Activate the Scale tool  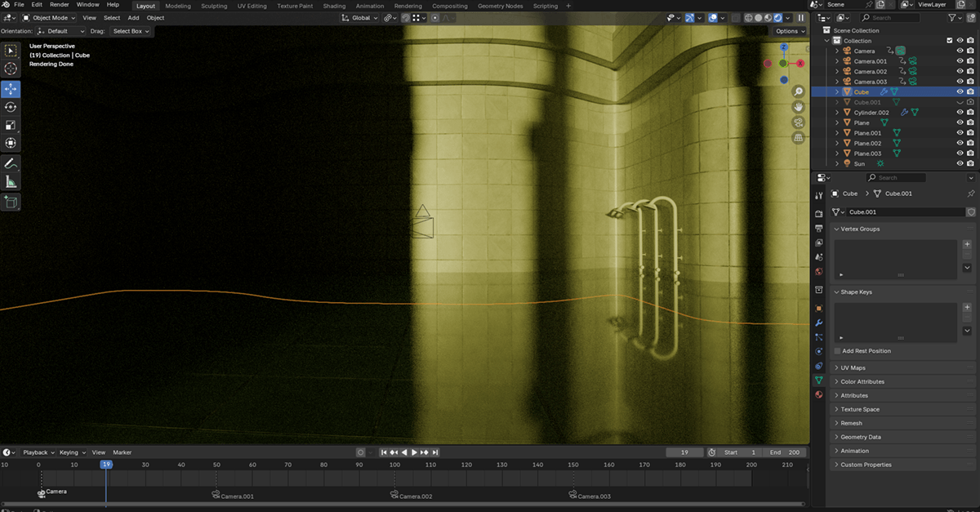point(11,125)
